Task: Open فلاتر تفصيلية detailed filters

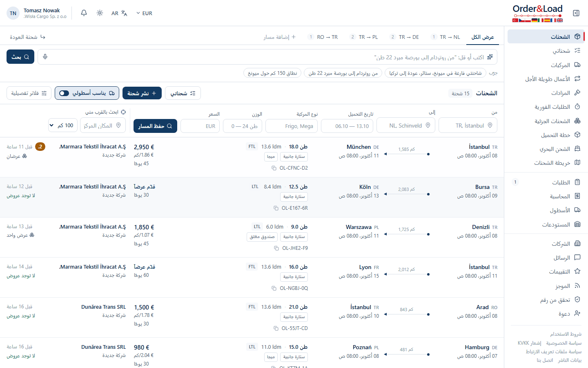Action: pyautogui.click(x=29, y=93)
